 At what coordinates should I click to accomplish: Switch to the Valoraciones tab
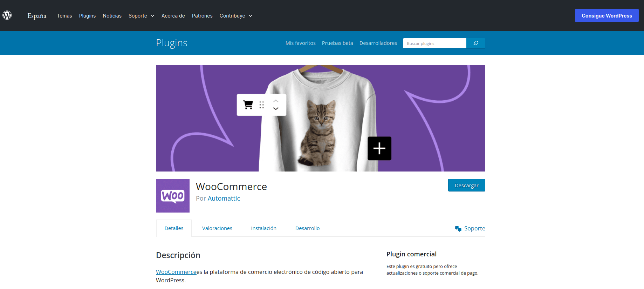pos(217,228)
